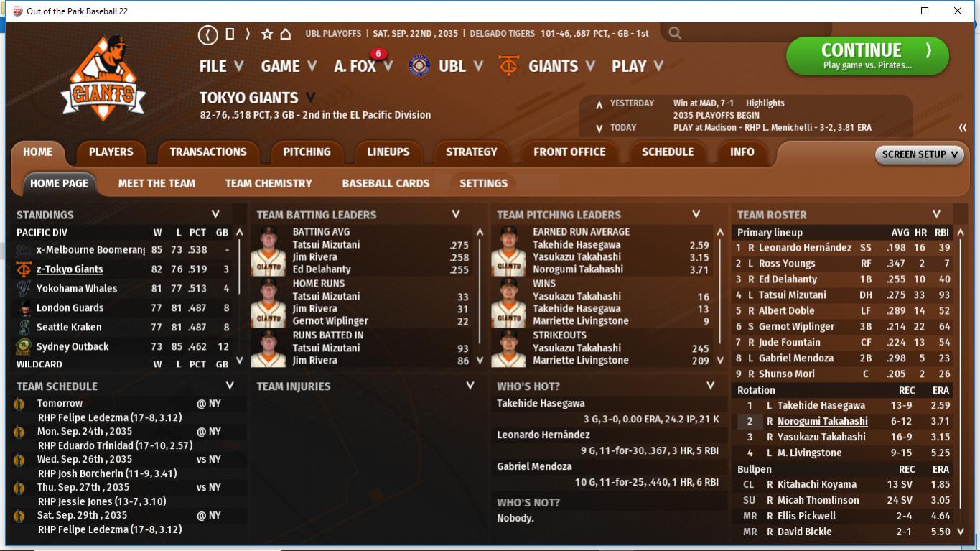
Task: Click the Seattle Kraken logo in standings
Action: tap(24, 328)
